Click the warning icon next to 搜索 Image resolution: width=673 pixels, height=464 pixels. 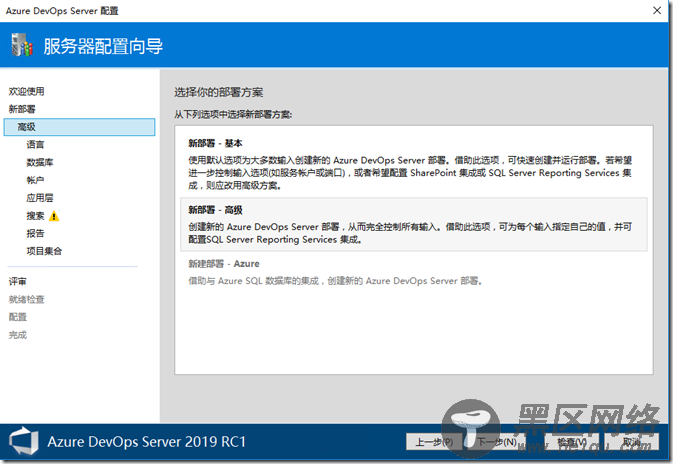54,216
